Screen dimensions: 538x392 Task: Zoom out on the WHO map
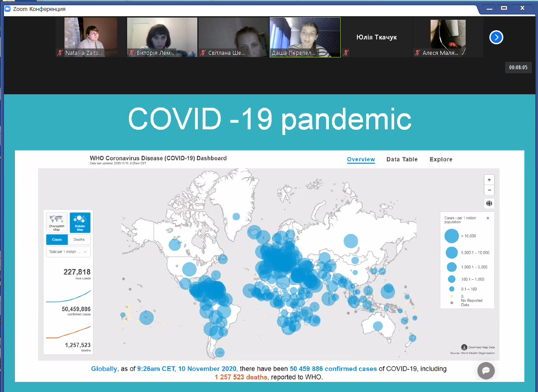[x=489, y=190]
